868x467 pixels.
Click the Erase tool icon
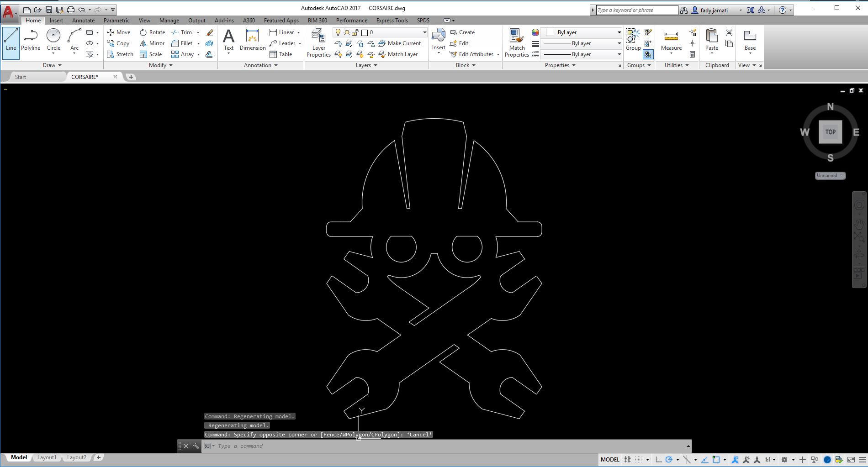[x=210, y=32]
